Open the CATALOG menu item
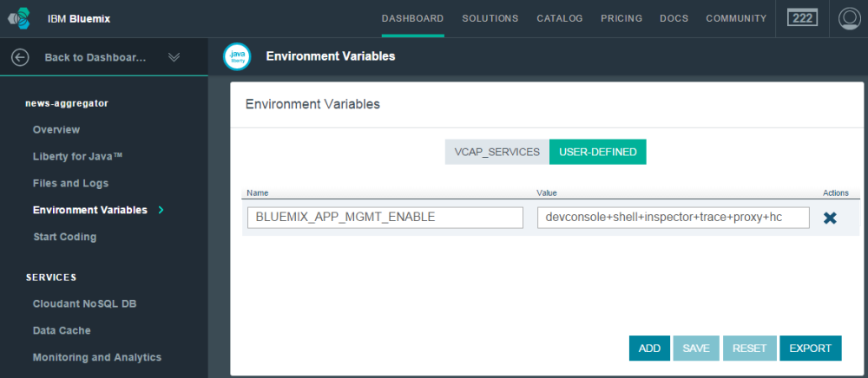This screenshot has height=378, width=868. coord(560,18)
